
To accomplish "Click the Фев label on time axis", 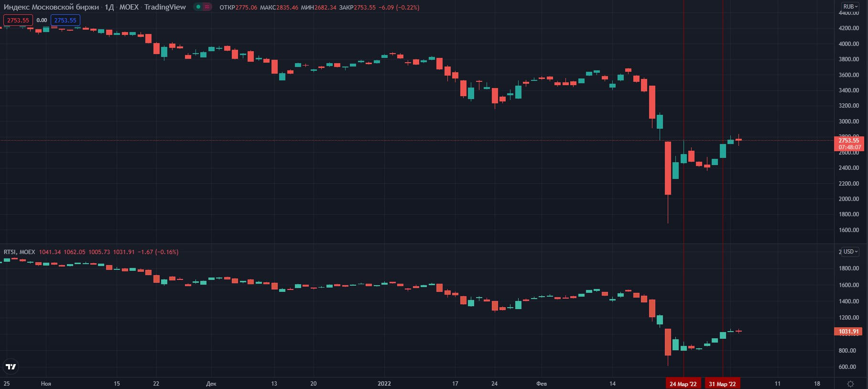I will click(542, 384).
